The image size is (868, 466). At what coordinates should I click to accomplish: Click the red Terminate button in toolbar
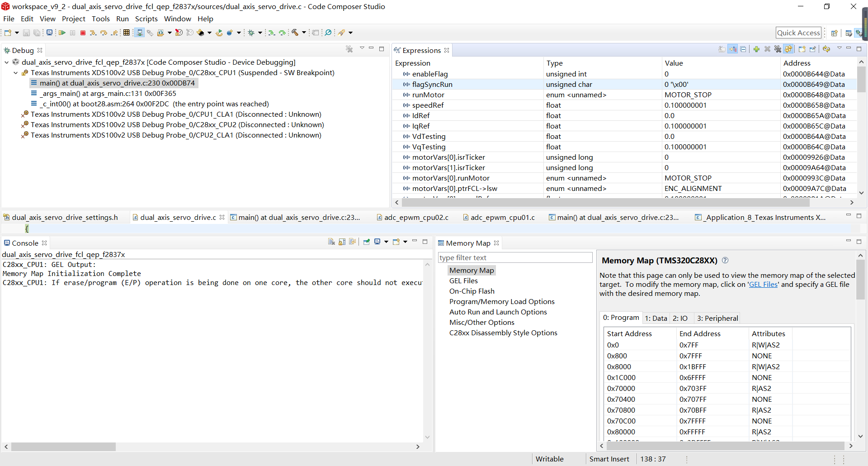point(83,33)
